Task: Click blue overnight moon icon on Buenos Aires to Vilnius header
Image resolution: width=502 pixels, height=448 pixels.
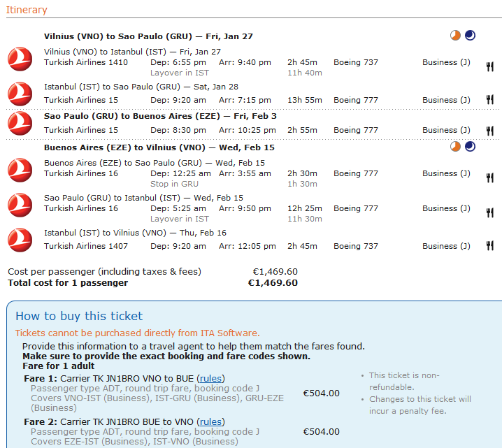Action: coord(470,147)
